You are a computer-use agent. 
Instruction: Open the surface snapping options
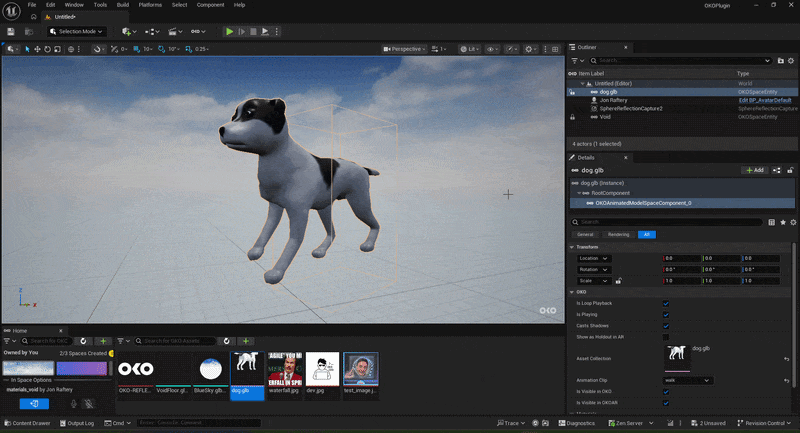tap(97, 49)
